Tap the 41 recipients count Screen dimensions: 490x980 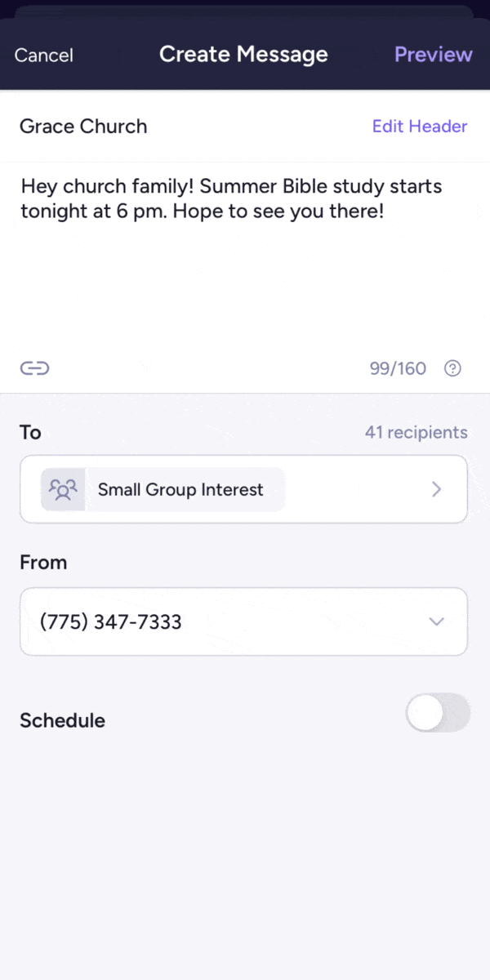coord(416,432)
